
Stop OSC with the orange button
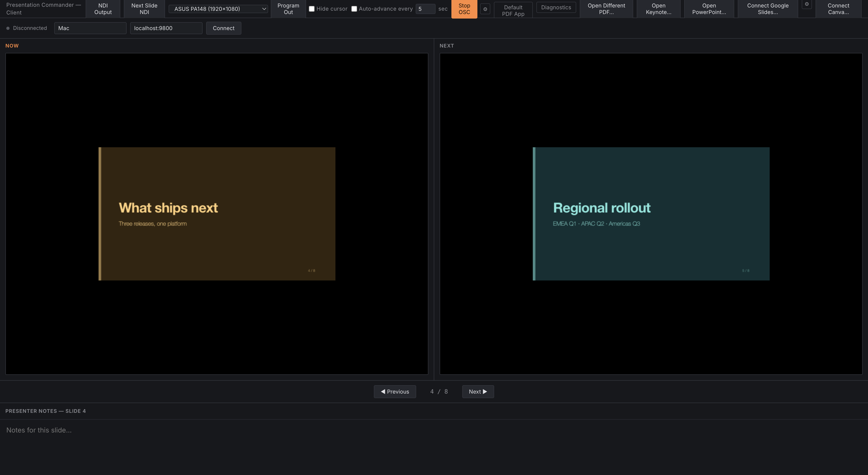point(464,9)
